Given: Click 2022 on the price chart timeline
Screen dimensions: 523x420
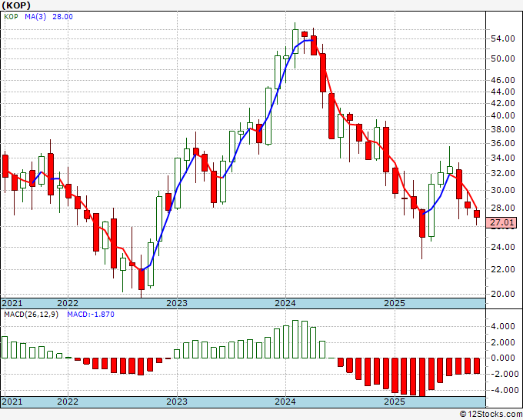Looking at the screenshot, I should [68, 303].
